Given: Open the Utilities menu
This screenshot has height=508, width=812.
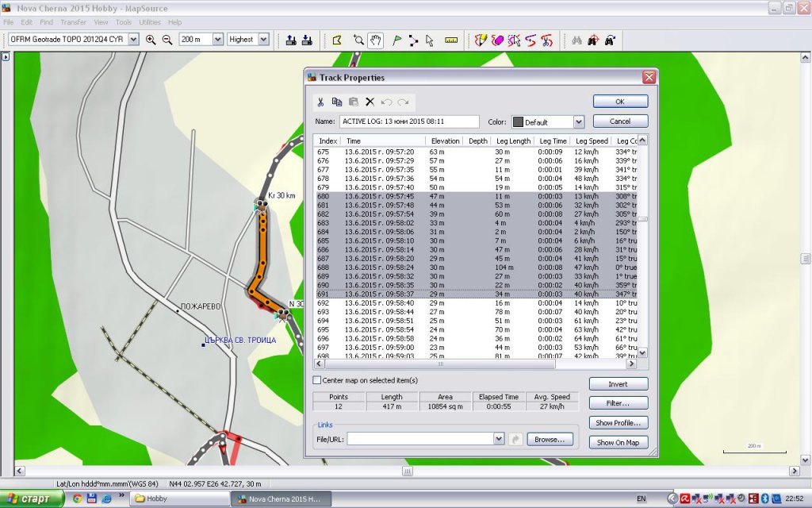Looking at the screenshot, I should pyautogui.click(x=150, y=22).
